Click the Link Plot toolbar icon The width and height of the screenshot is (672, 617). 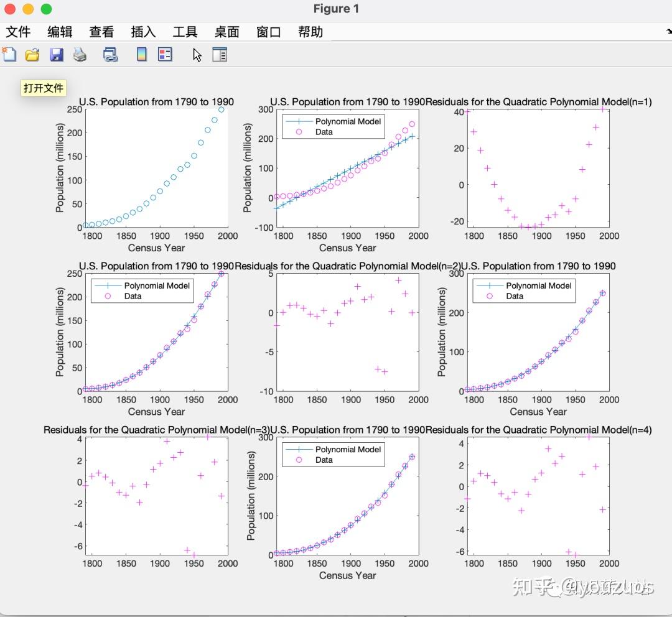(110, 55)
